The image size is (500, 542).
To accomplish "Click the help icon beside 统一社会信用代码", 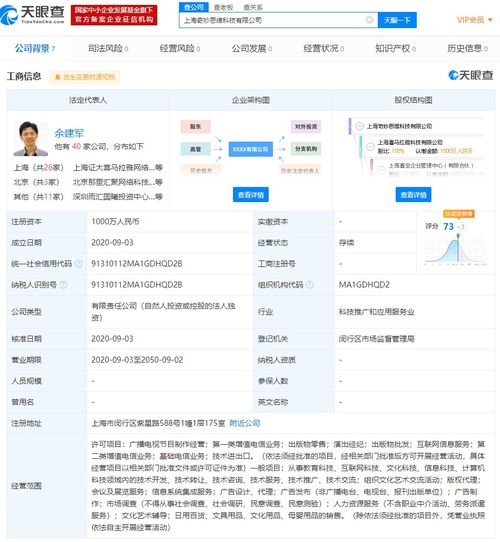I will (x=78, y=264).
